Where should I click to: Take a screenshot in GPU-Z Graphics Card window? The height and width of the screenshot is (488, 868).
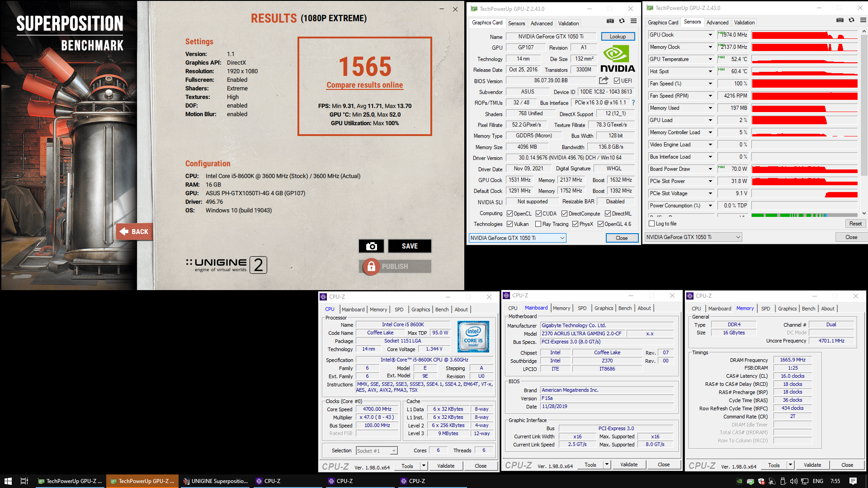click(610, 21)
